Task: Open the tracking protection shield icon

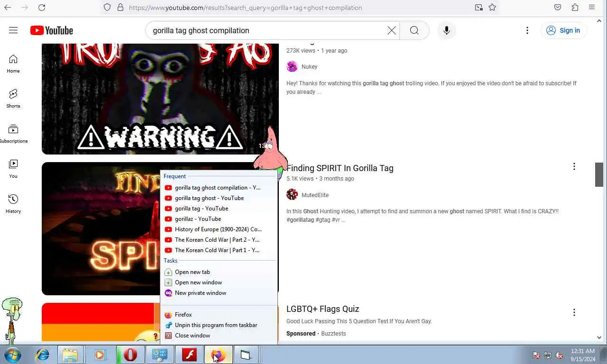Action: [107, 8]
